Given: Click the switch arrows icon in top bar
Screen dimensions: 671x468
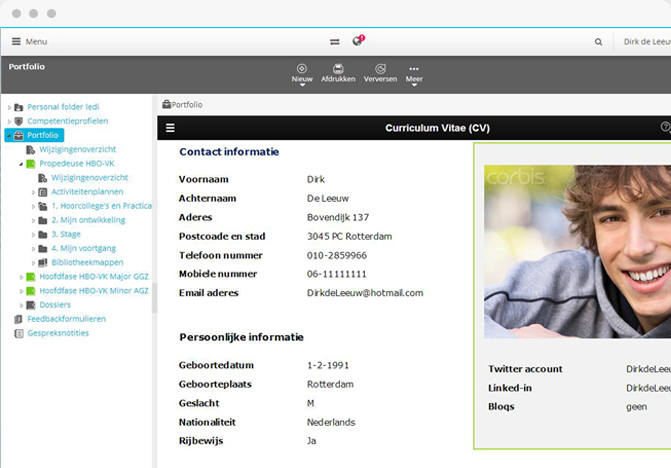Looking at the screenshot, I should pyautogui.click(x=335, y=42).
